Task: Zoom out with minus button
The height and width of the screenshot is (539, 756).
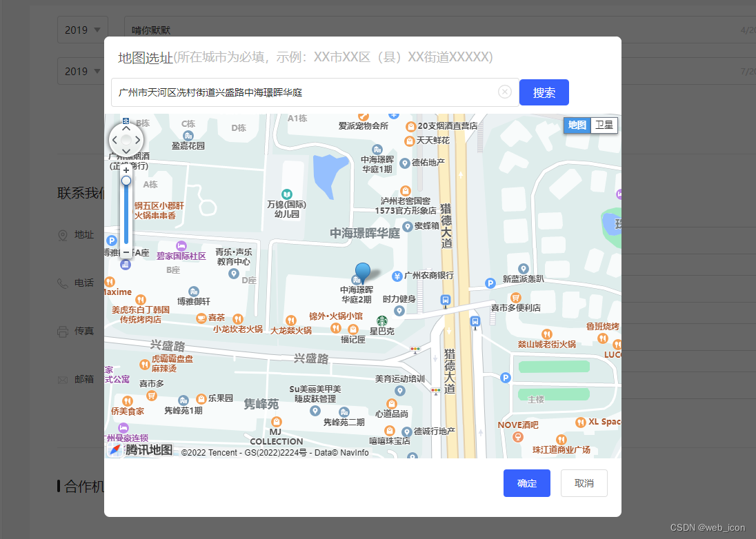Action: point(126,252)
